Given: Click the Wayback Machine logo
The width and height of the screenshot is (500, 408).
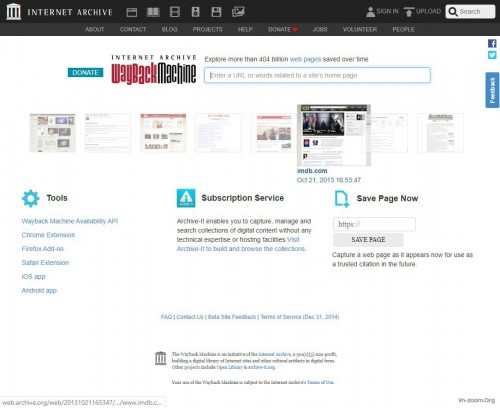Looking at the screenshot, I should point(154,69).
